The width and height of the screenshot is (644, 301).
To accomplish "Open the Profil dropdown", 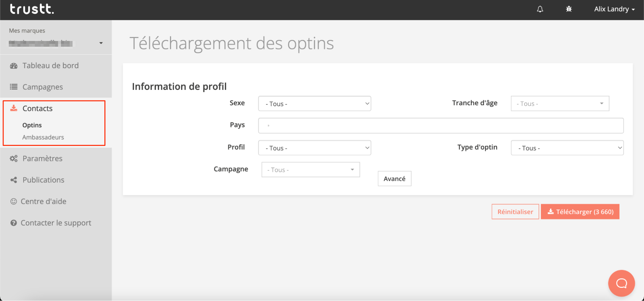I will [x=314, y=148].
